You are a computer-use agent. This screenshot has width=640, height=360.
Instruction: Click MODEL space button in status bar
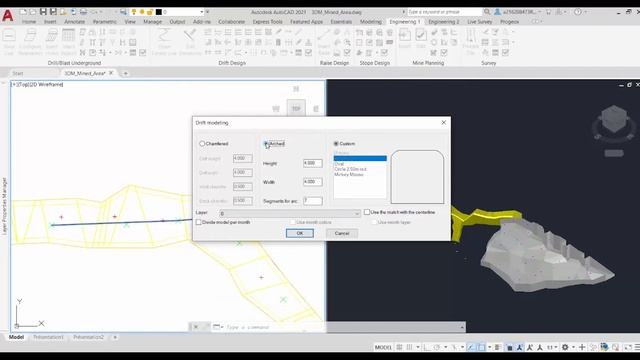point(383,347)
